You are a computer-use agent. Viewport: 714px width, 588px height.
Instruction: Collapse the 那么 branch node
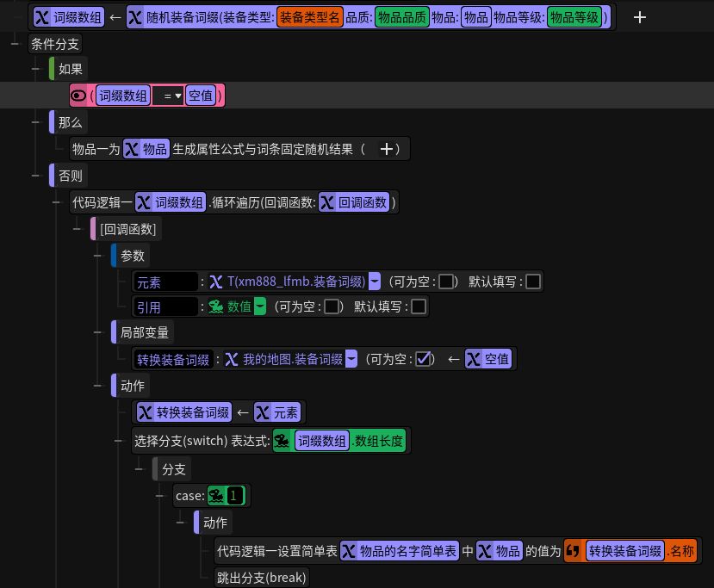coord(35,122)
